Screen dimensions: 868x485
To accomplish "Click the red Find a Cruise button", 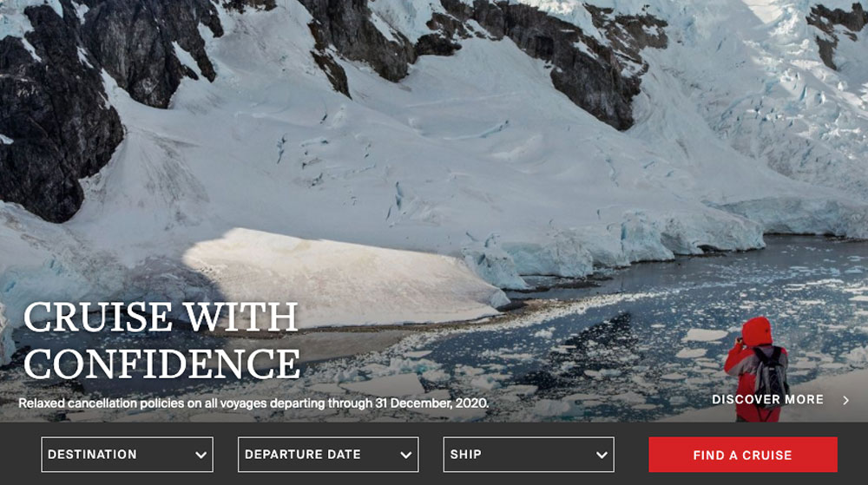I will pos(743,455).
